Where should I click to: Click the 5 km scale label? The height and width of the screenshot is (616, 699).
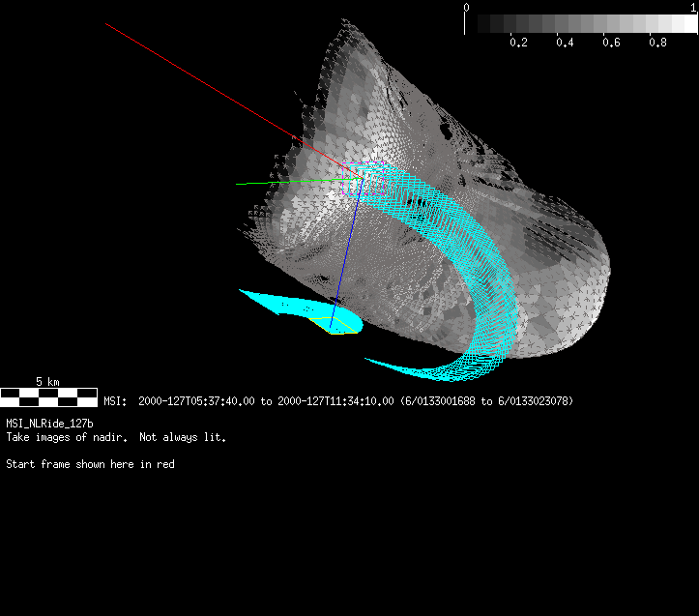[47, 382]
